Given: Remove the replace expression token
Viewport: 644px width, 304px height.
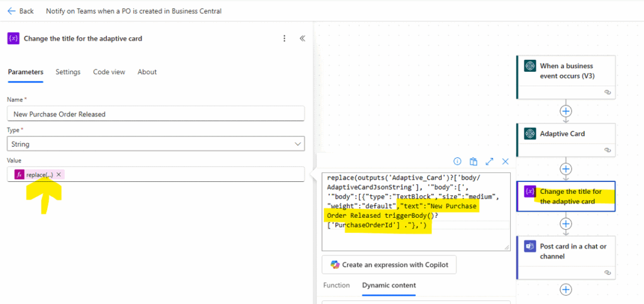Looking at the screenshot, I should [58, 174].
